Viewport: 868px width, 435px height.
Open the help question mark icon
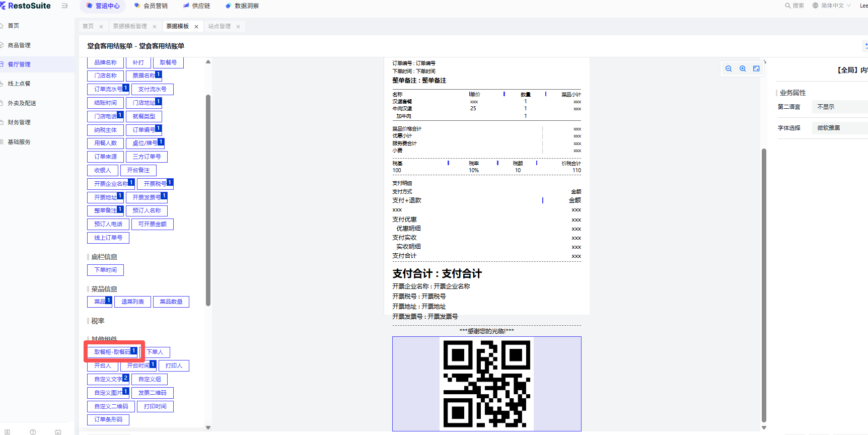tap(33, 432)
